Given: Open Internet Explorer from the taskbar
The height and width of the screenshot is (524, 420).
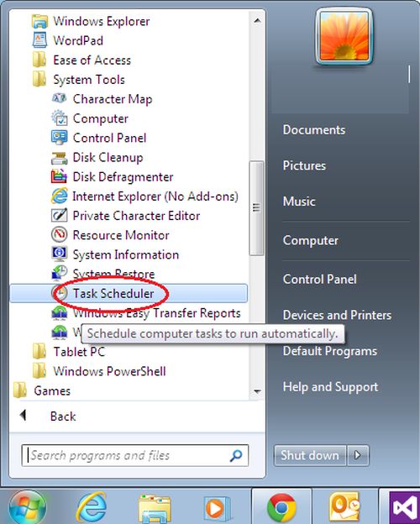Looking at the screenshot, I should pyautogui.click(x=91, y=507).
